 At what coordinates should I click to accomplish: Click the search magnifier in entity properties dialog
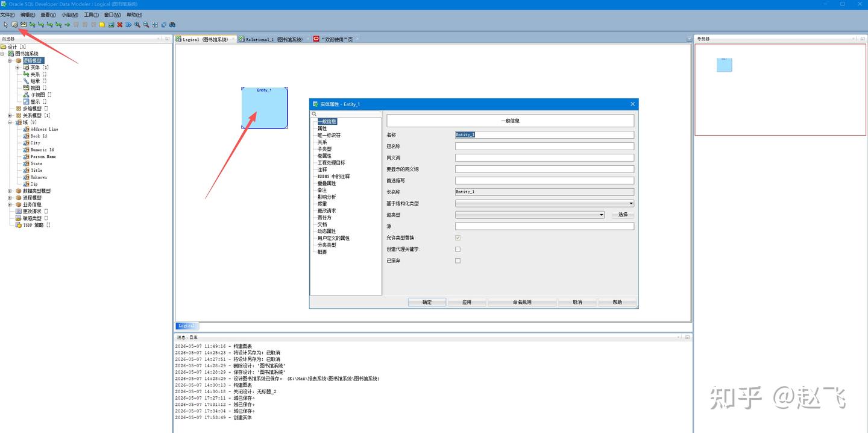(314, 114)
